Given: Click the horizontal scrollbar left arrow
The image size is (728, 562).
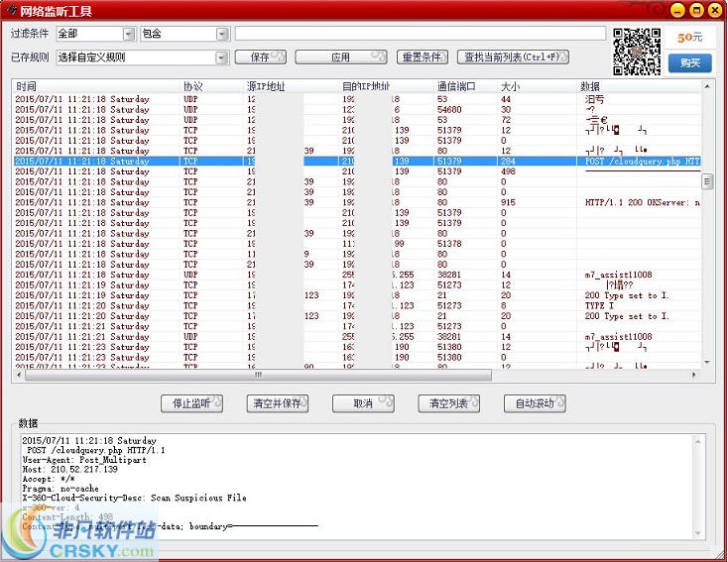Looking at the screenshot, I should coord(19,375).
